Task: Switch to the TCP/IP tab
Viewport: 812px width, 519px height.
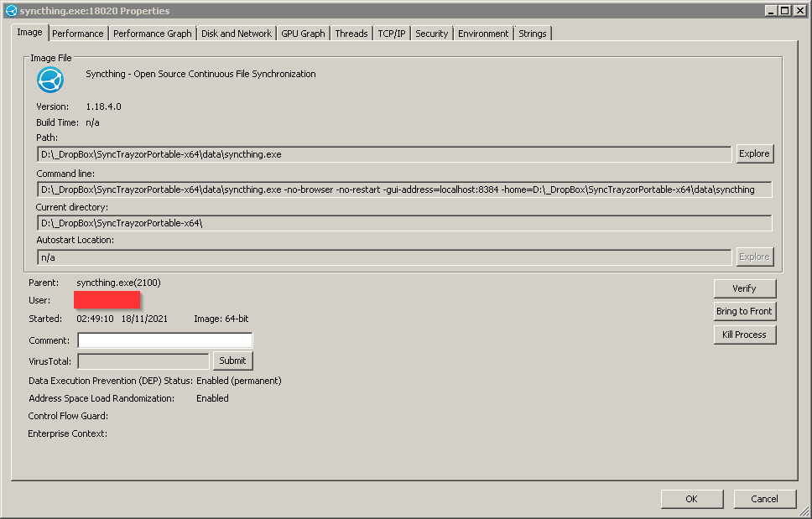Action: [x=390, y=33]
